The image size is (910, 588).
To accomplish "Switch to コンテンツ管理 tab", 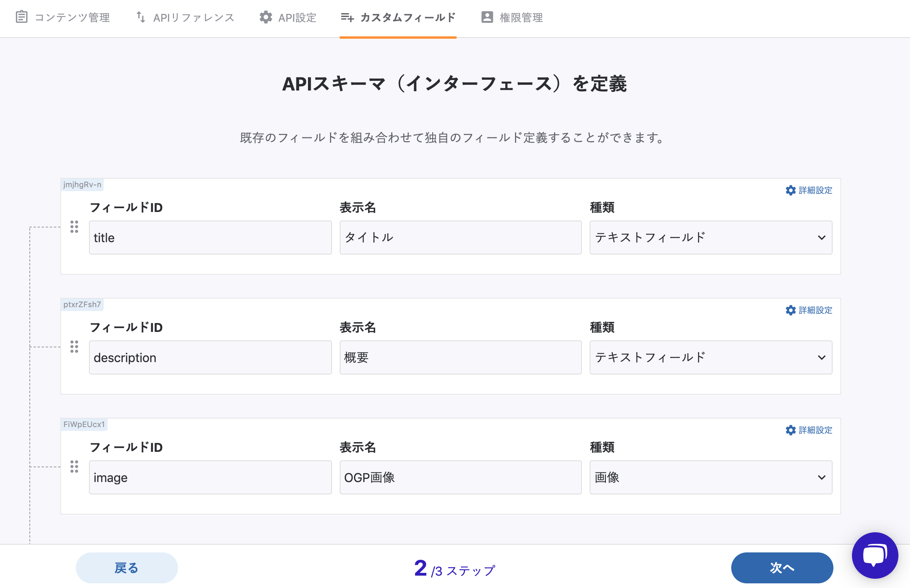I will tap(63, 17).
